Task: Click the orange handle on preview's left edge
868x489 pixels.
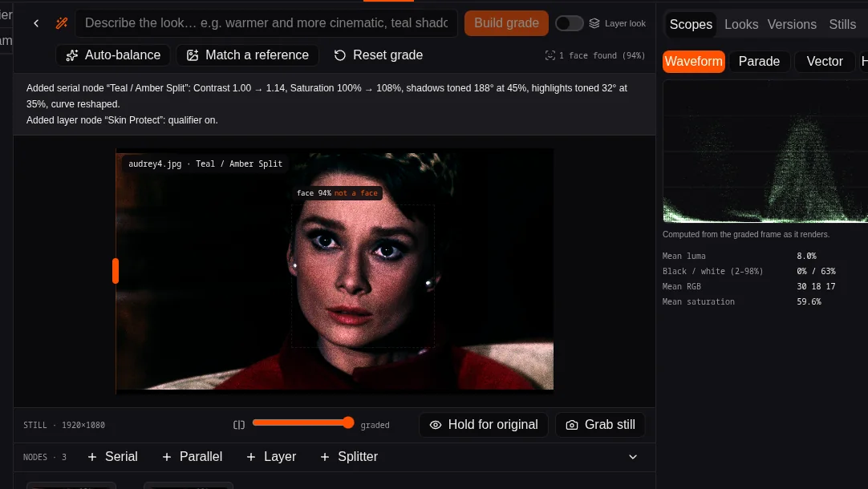Action: coord(116,271)
